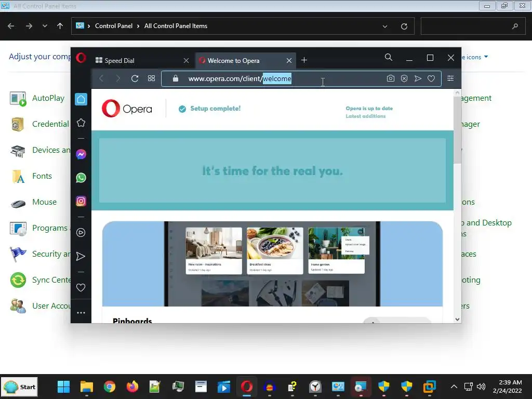Take a snapshot with camera icon
This screenshot has width=532, height=399.
[x=391, y=78]
